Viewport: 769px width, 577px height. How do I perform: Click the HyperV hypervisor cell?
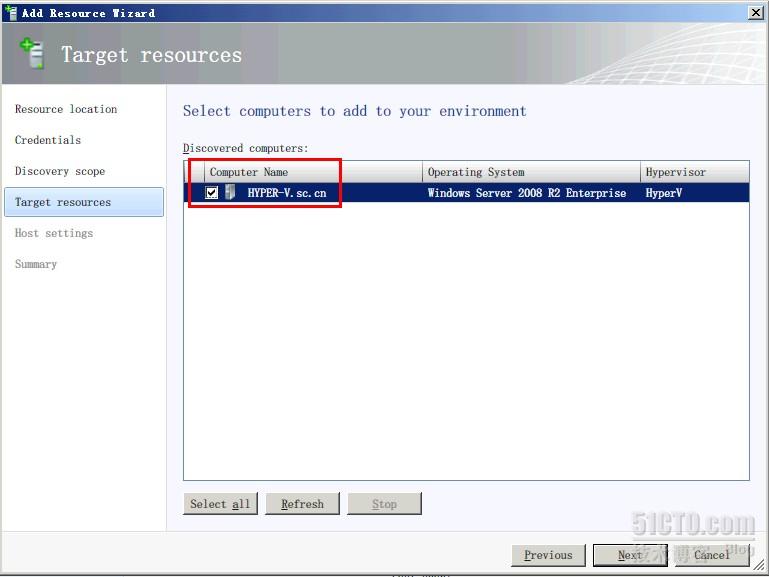tap(664, 193)
